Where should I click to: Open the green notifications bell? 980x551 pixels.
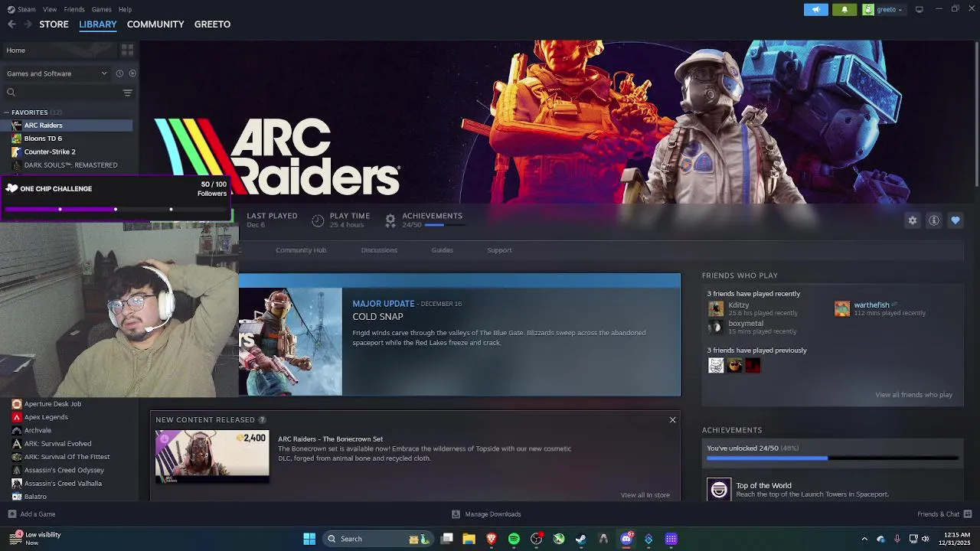click(844, 9)
